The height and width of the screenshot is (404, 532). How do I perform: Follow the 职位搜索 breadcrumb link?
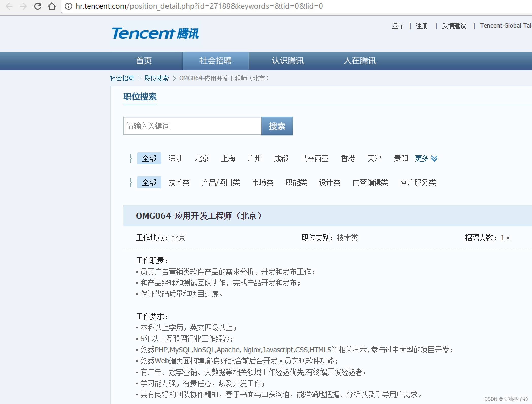pos(156,78)
